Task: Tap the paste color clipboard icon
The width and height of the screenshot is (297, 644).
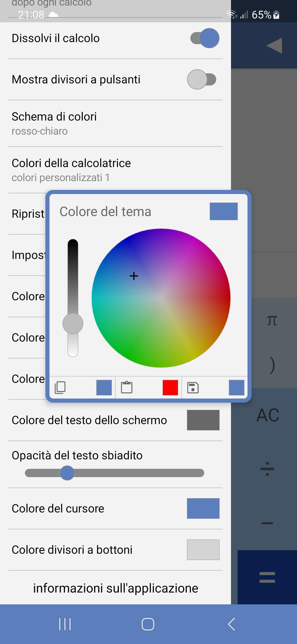Action: pos(127,388)
